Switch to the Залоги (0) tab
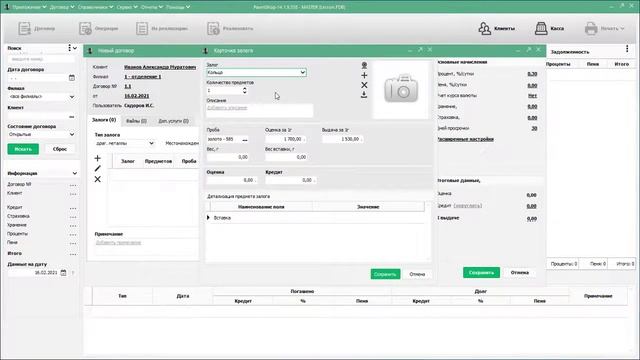 104,120
